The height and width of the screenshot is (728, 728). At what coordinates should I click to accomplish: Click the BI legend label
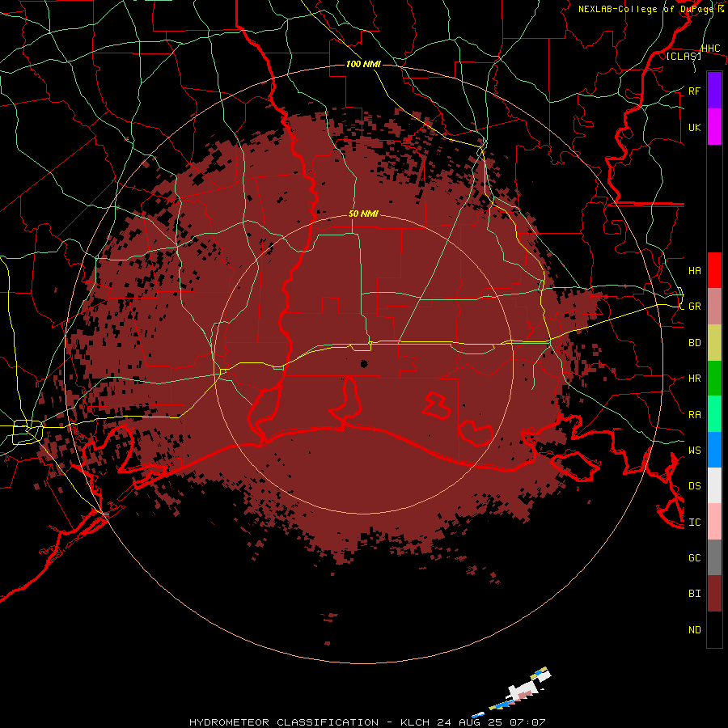point(694,594)
